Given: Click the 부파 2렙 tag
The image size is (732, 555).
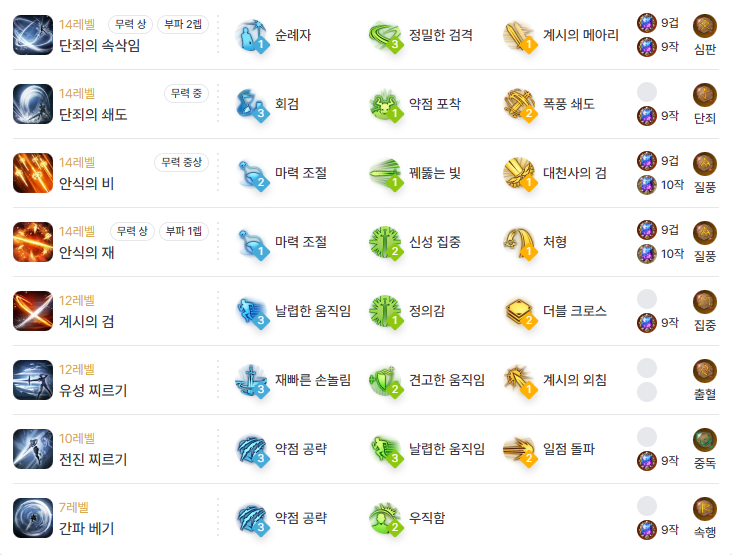Looking at the screenshot, I should (x=183, y=24).
